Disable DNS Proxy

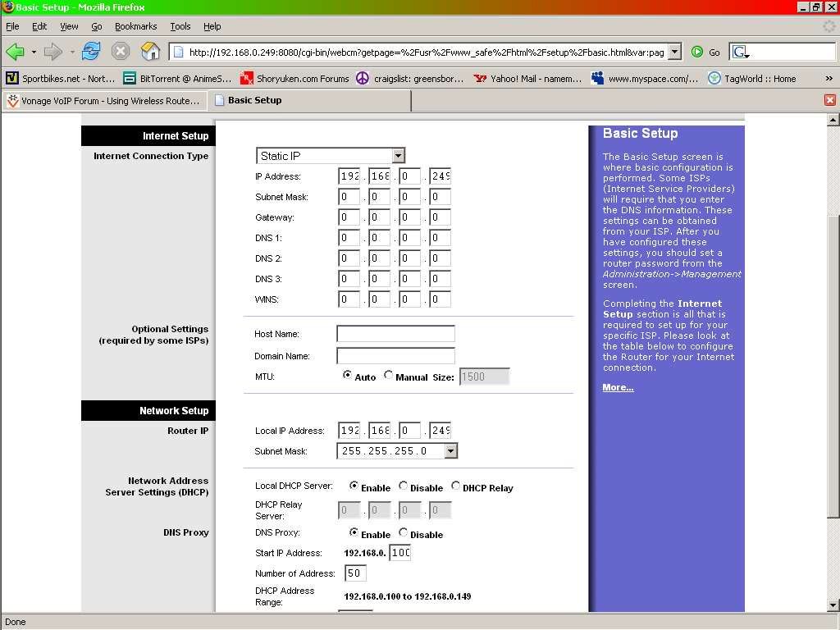[403, 532]
